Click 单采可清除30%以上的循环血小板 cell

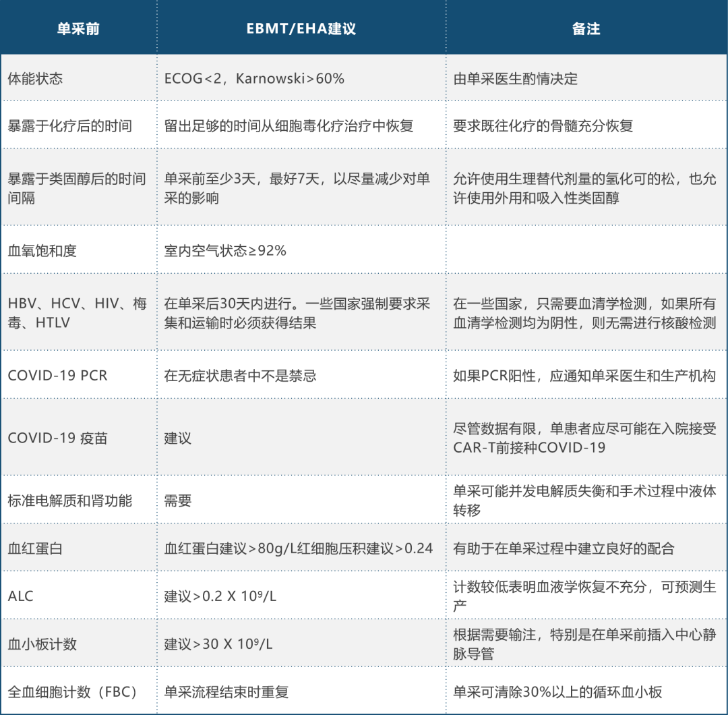[x=557, y=692]
